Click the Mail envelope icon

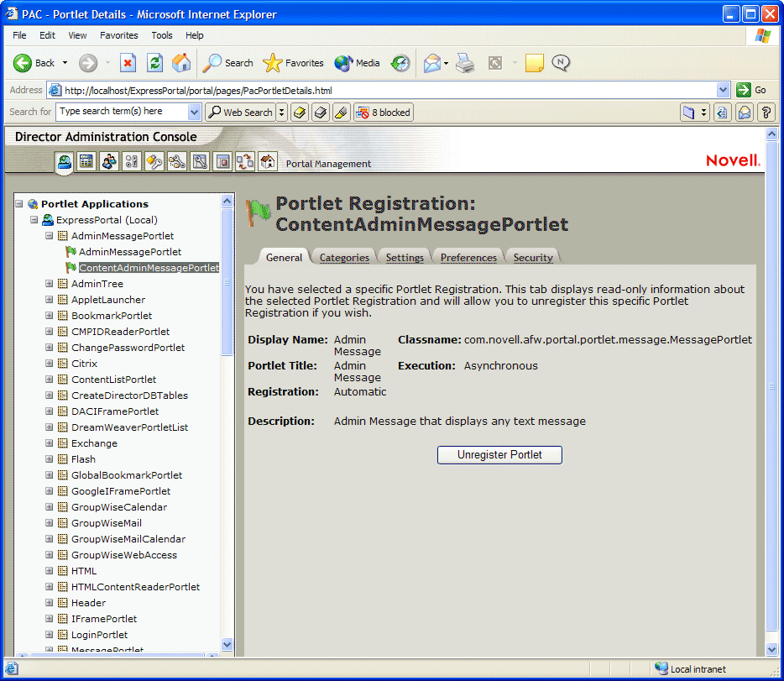point(432,63)
